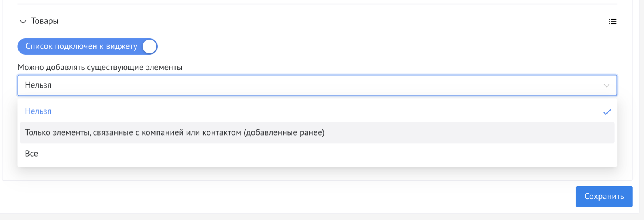Close the dropdown showing Нельзя value

[x=317, y=85]
